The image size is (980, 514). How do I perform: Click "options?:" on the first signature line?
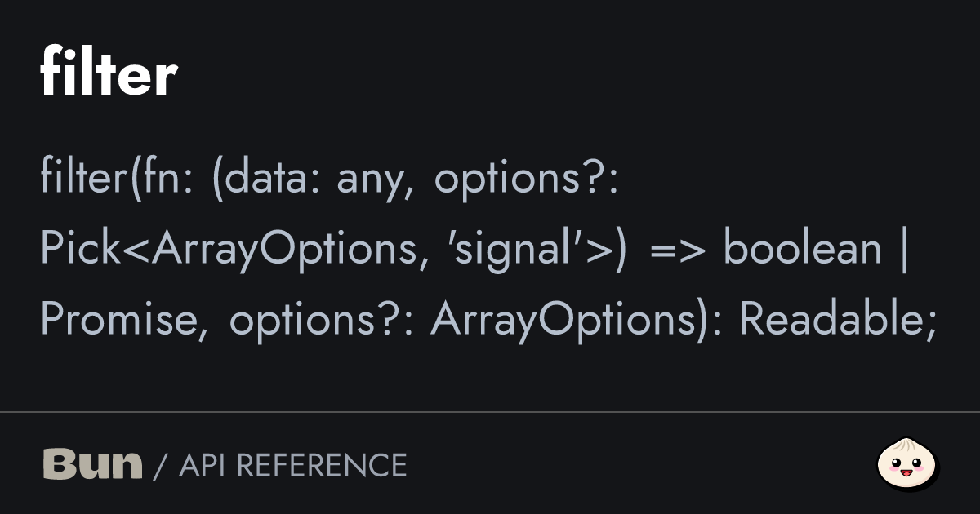[x=526, y=178]
